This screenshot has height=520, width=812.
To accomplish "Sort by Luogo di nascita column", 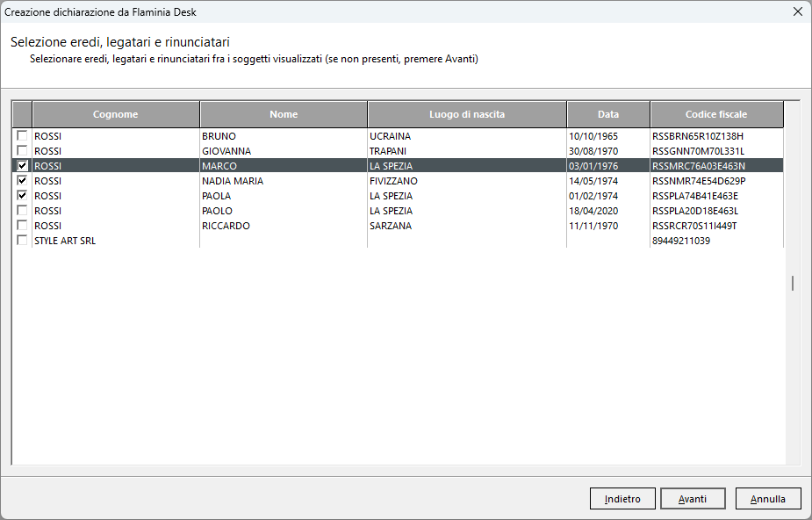I will 466,114.
